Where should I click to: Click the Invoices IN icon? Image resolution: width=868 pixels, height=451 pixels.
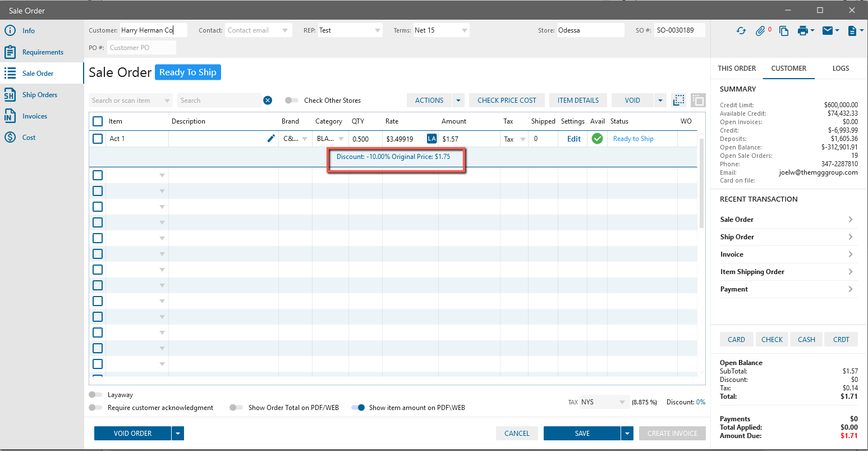click(x=10, y=116)
